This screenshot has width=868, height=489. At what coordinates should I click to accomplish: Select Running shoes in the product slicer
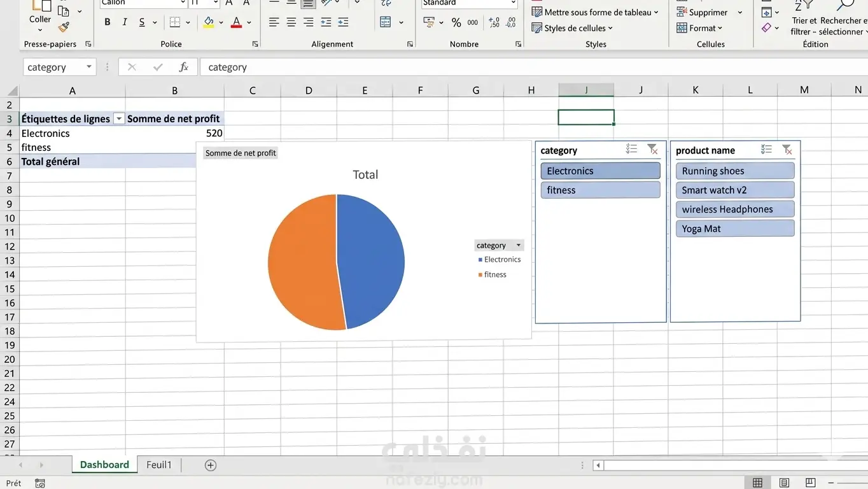[x=735, y=171]
